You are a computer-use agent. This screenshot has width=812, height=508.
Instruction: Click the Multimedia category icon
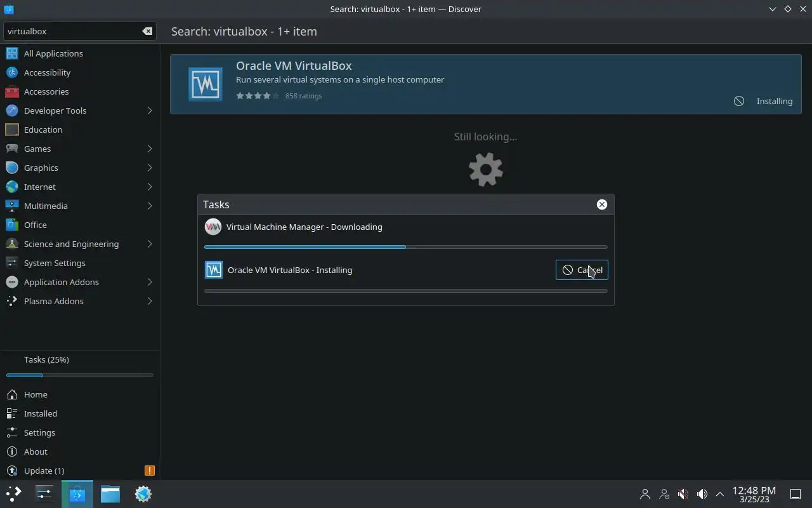pyautogui.click(x=12, y=206)
